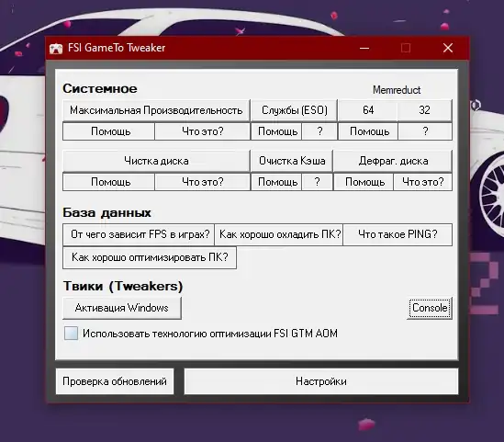
Task: Open Как хорошо оптимизировать ПК? article
Action: [x=150, y=257]
